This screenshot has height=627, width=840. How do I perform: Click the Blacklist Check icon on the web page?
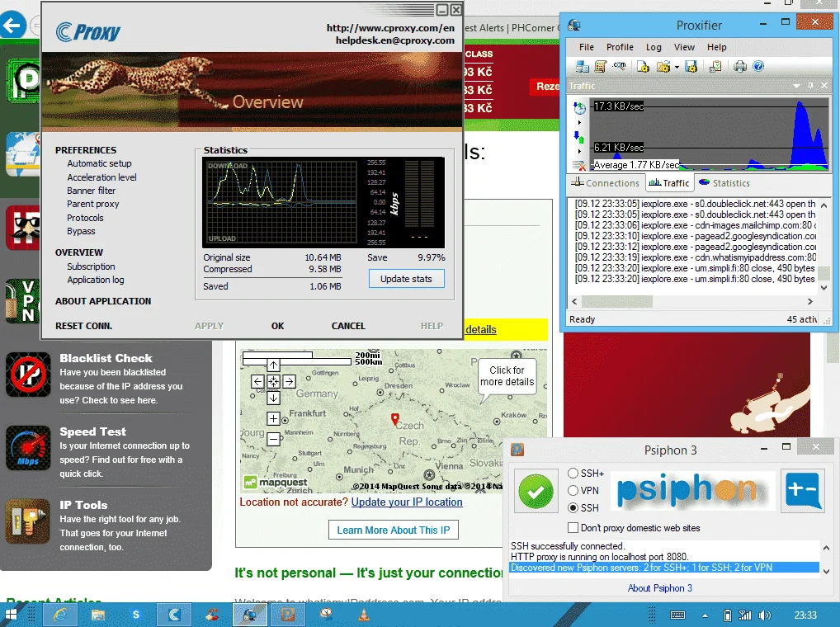(x=28, y=375)
